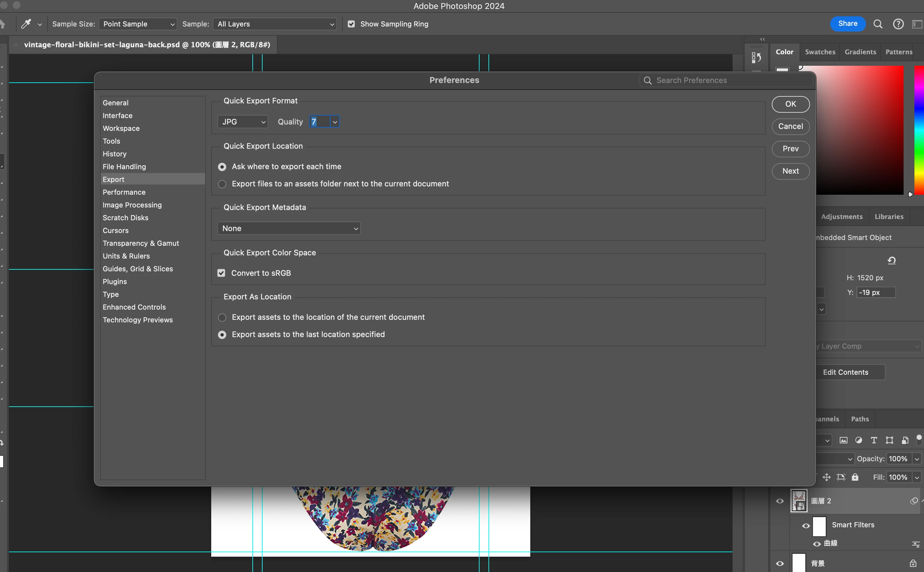Click the reset transform icon in Properties
The width and height of the screenshot is (924, 572).
click(891, 260)
